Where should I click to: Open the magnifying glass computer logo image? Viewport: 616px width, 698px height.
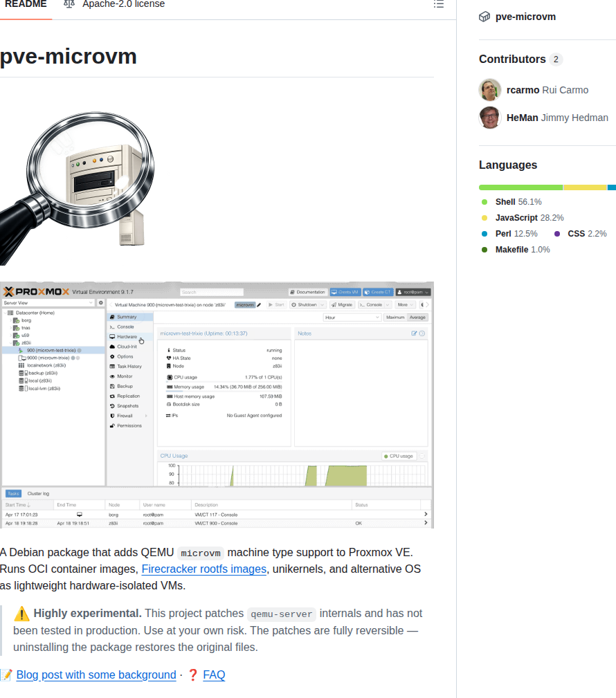(x=78, y=188)
